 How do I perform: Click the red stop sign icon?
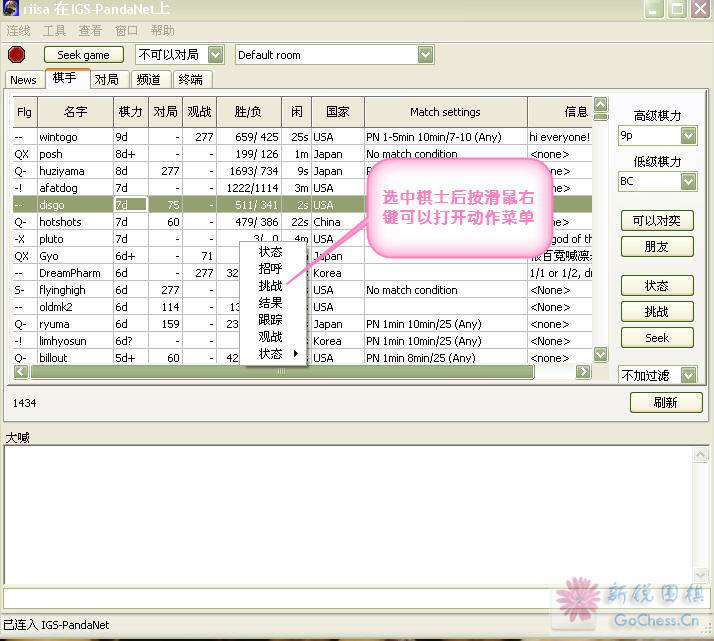[x=16, y=55]
